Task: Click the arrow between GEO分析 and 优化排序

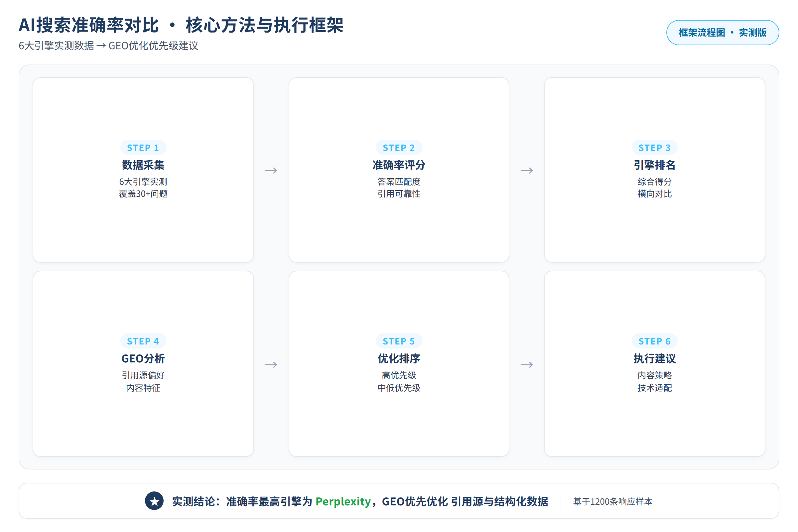Action: [271, 365]
